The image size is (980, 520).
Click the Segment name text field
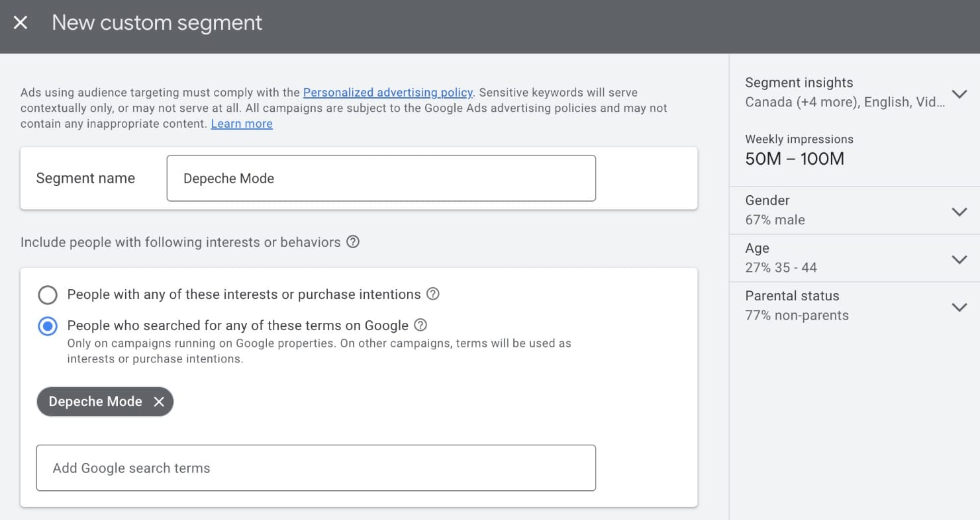[381, 178]
